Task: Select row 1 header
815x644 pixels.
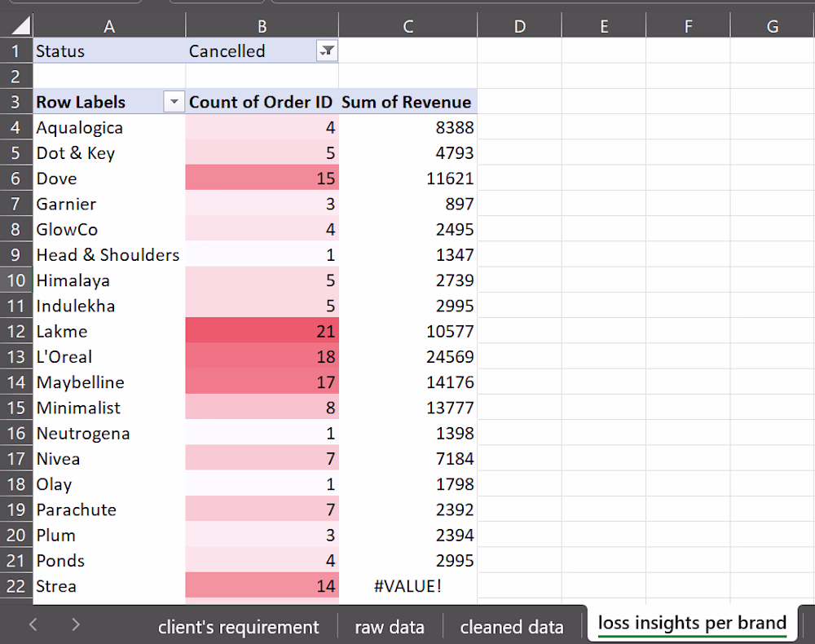Action: tap(16, 51)
